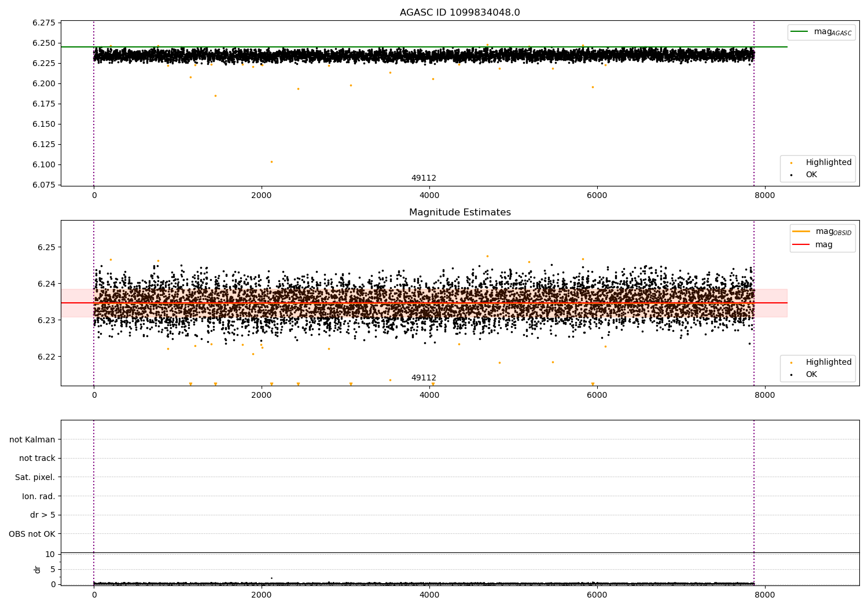Click the 'not track' row label
This screenshot has height=608, width=868.
pos(37,459)
